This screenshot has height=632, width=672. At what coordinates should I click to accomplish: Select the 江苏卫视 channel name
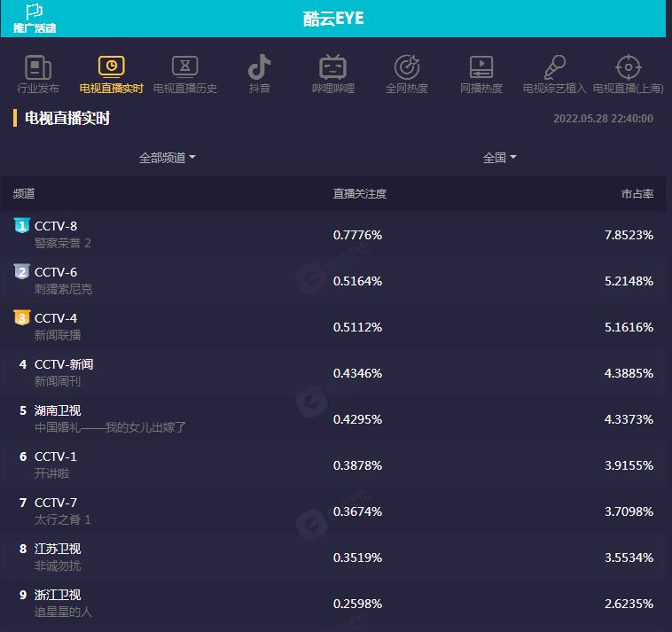[x=58, y=549]
